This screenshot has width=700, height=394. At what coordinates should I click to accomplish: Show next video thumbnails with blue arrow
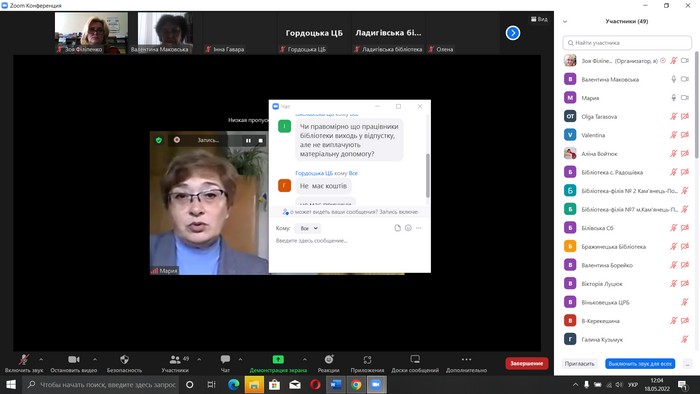[513, 33]
